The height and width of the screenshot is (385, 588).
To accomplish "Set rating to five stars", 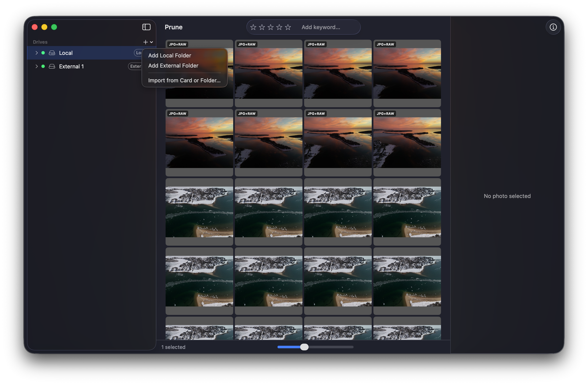I will [288, 27].
